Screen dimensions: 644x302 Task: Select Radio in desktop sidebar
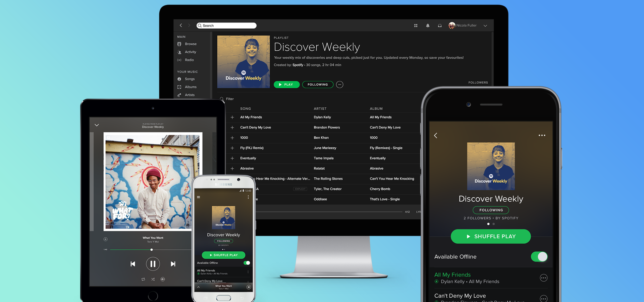189,60
